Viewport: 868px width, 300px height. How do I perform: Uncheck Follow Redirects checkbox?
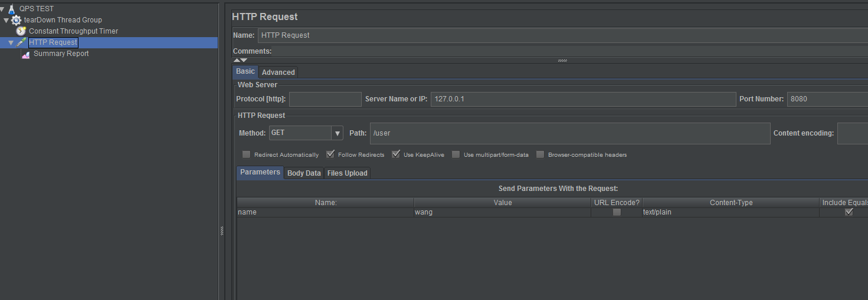tap(330, 154)
